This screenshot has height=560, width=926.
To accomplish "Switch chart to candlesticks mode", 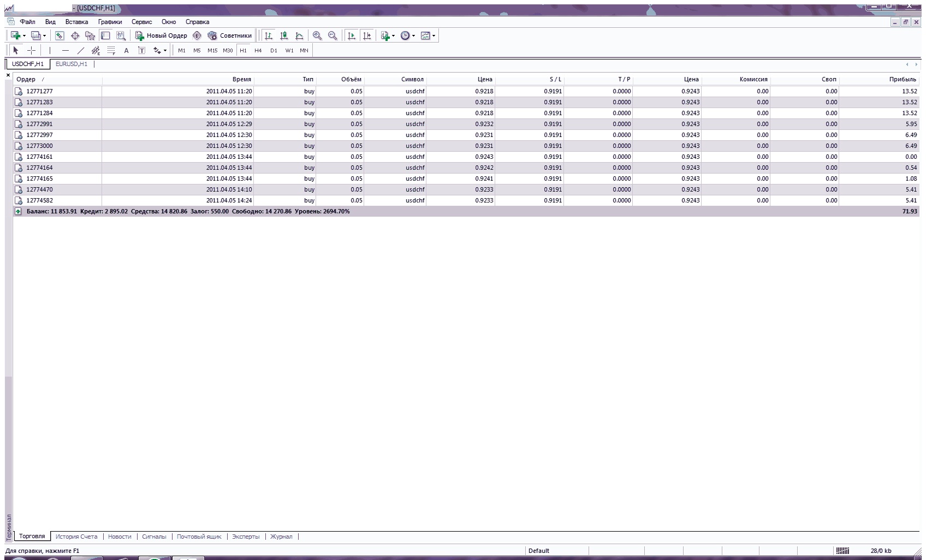I will point(284,35).
